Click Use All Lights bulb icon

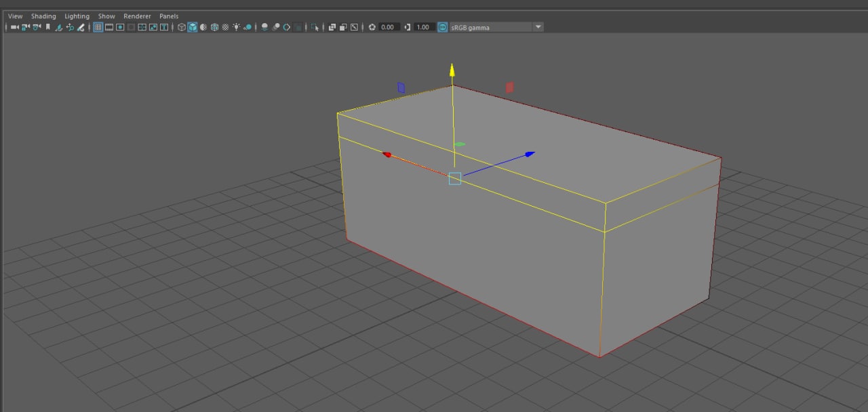(236, 27)
